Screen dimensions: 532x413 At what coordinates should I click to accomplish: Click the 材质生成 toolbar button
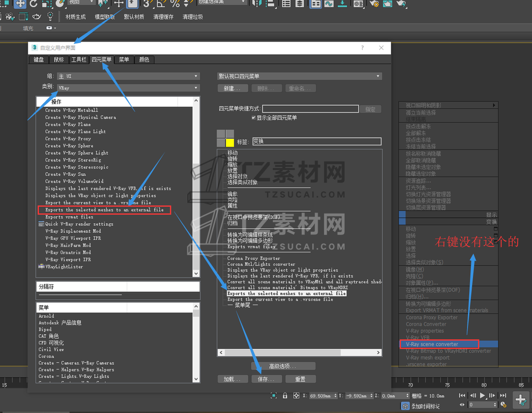[76, 16]
